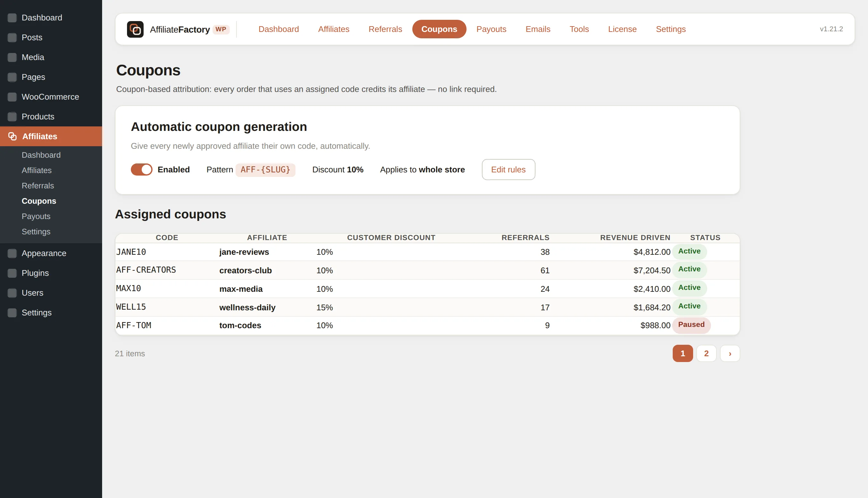Click the Active badge in WELL15 row
Screen dimensions: 868x498
coord(689,306)
